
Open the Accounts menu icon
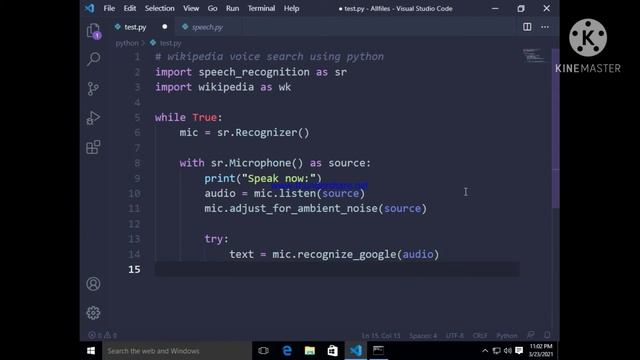coord(93,284)
